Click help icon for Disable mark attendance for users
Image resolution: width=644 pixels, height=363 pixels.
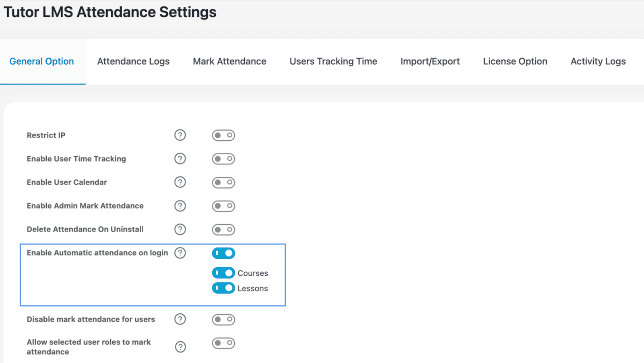[x=180, y=319]
